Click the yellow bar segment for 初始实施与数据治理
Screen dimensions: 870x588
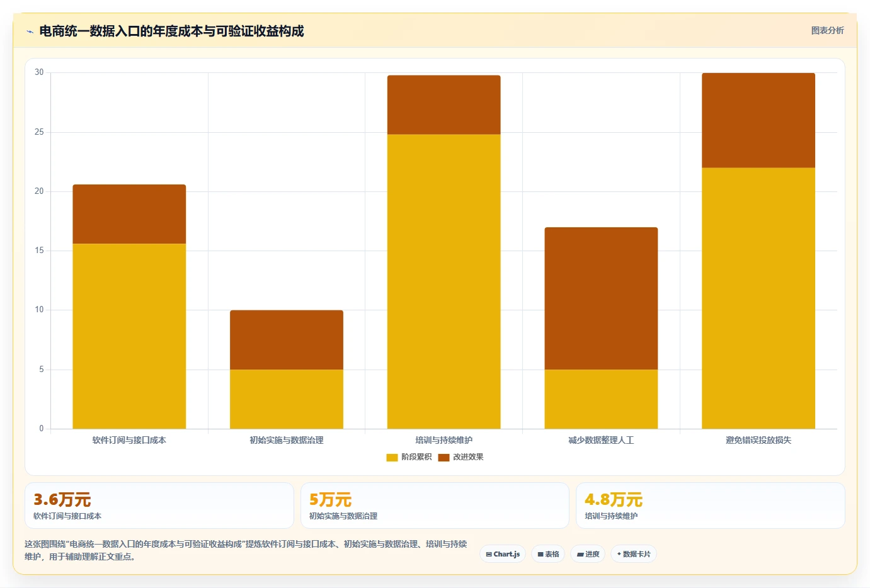click(287, 399)
